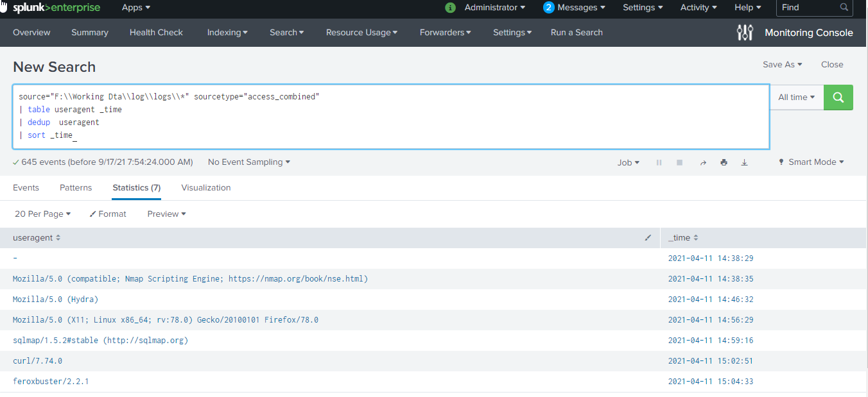Click inside the search query input box
Image resolution: width=868 pixels, height=397 pixels.
(x=385, y=115)
